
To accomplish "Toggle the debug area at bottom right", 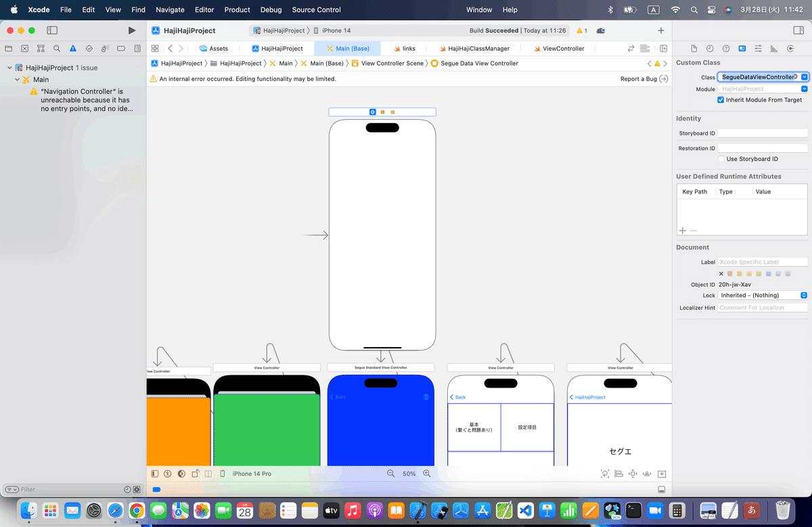I will (x=662, y=490).
